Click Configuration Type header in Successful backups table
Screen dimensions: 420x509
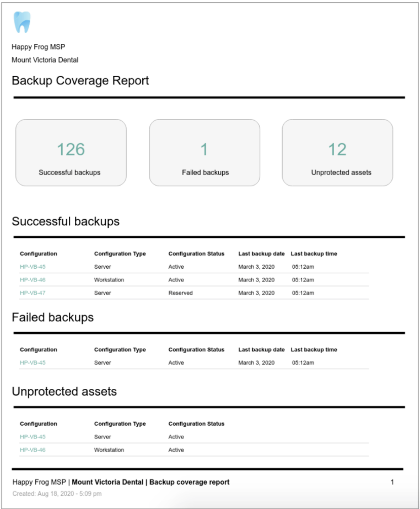tap(120, 254)
